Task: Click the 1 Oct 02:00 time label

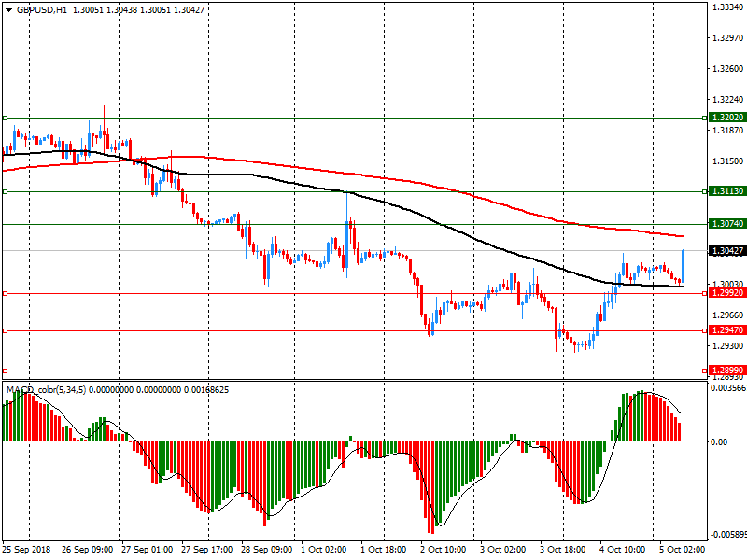Action: click(x=323, y=550)
